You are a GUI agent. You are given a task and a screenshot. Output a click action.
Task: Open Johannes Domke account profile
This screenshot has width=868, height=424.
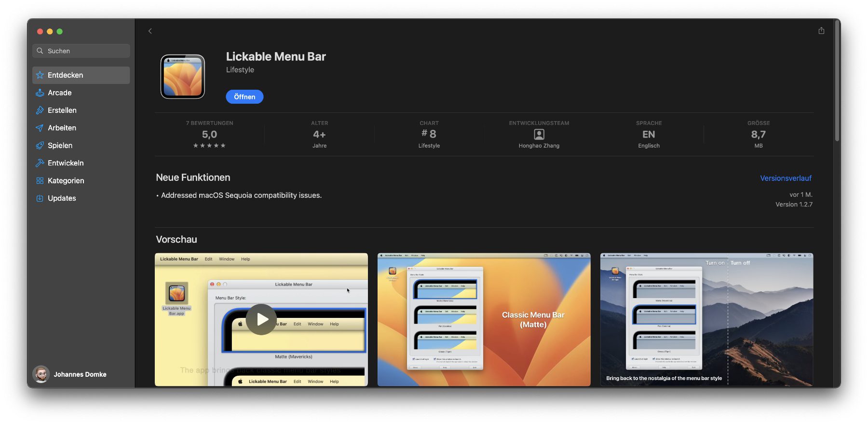point(70,374)
